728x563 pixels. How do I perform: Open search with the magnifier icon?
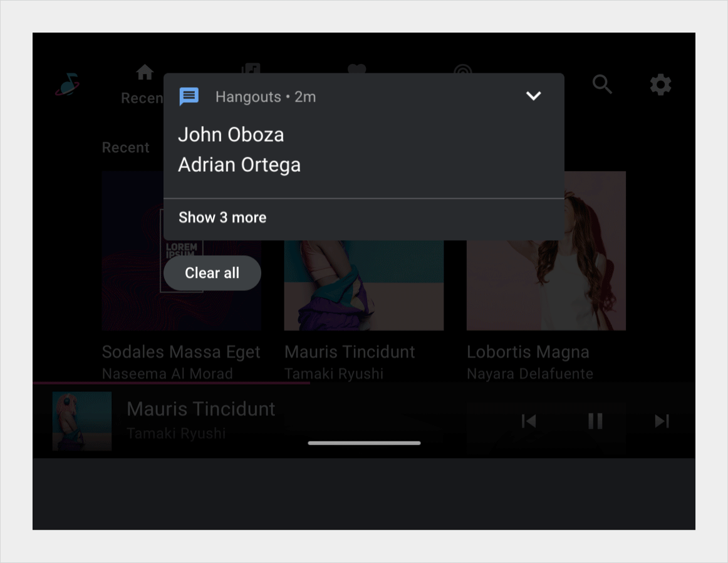[602, 84]
